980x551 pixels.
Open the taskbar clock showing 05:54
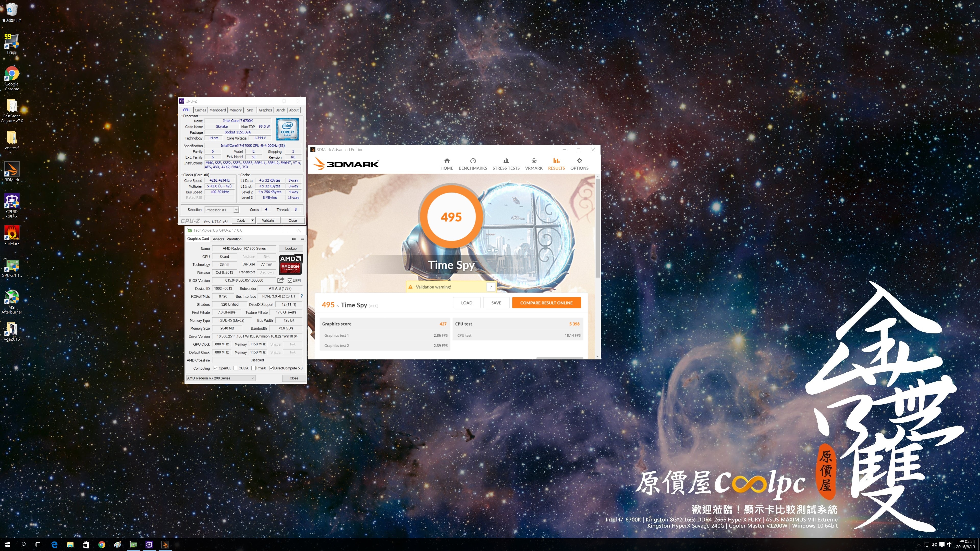tap(965, 544)
